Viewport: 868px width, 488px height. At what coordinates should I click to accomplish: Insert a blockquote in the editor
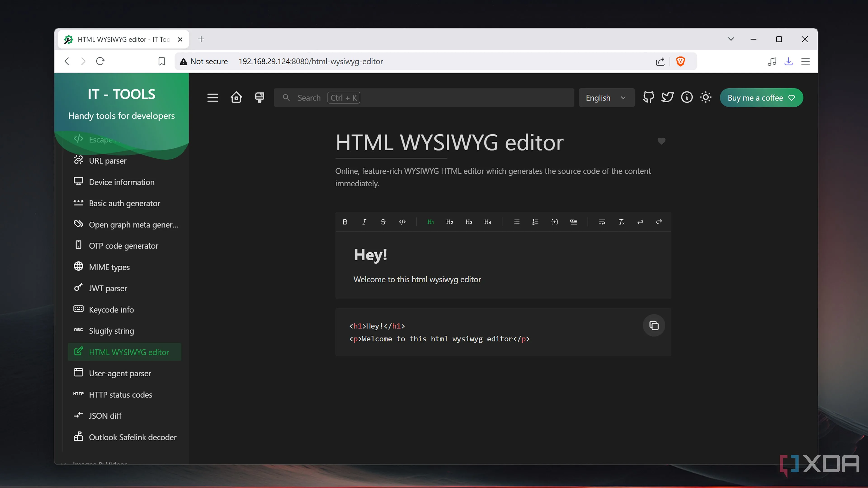[x=573, y=222]
